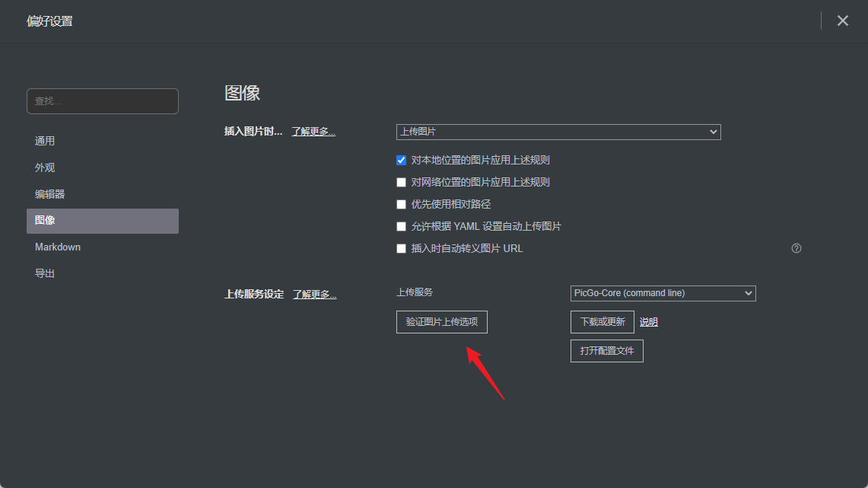Open the 上传图片 insert action dropdown
Image resolution: width=868 pixels, height=488 pixels.
(558, 132)
